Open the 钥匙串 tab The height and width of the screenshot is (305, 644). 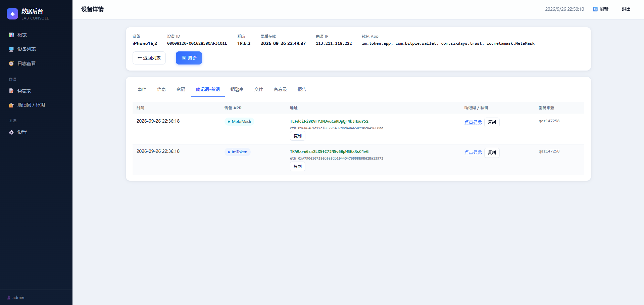pyautogui.click(x=237, y=89)
